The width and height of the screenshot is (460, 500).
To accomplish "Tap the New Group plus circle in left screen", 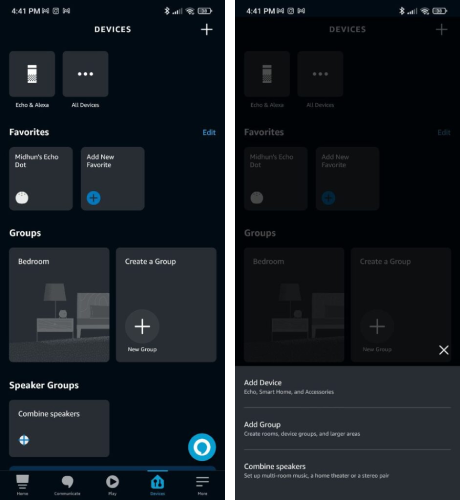I will tap(142, 326).
